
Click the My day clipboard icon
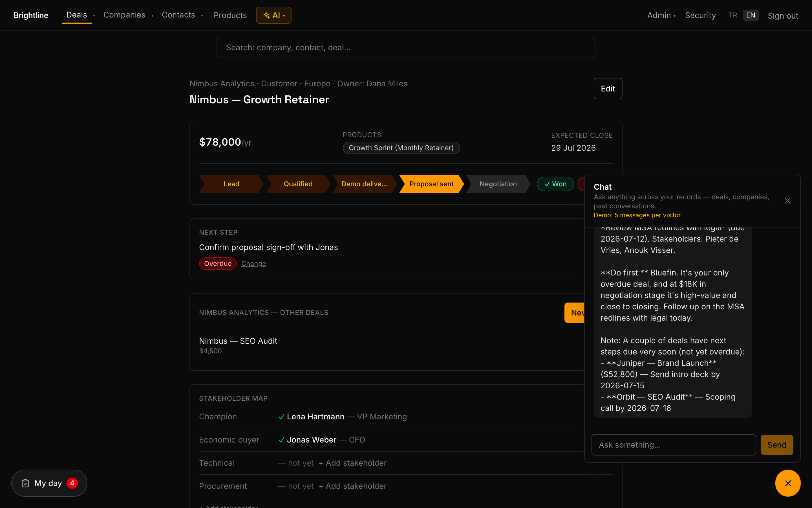tap(25, 483)
